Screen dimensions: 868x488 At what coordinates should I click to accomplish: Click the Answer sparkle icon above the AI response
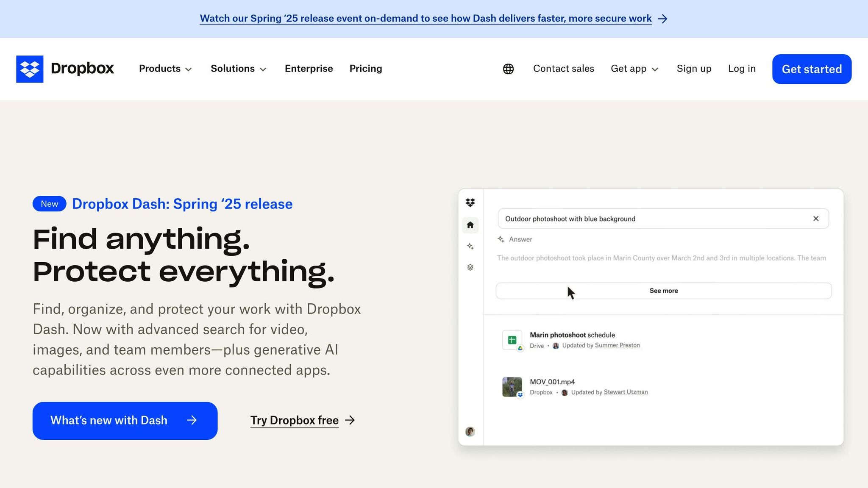pyautogui.click(x=501, y=239)
